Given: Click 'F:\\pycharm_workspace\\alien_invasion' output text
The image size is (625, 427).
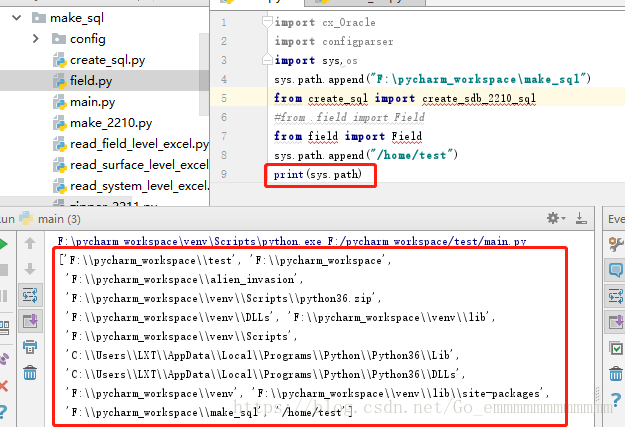Looking at the screenshot, I should tap(184, 279).
